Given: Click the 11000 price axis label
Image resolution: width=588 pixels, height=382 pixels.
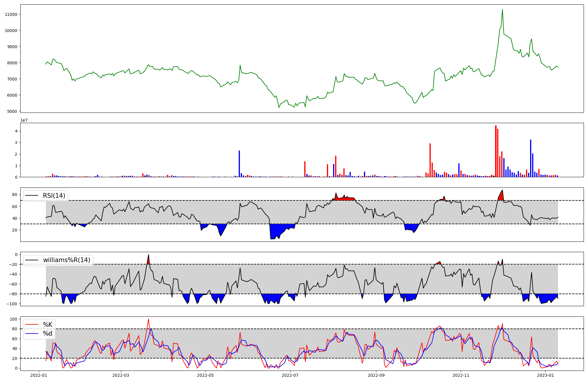Looking at the screenshot, I should pyautogui.click(x=11, y=14).
